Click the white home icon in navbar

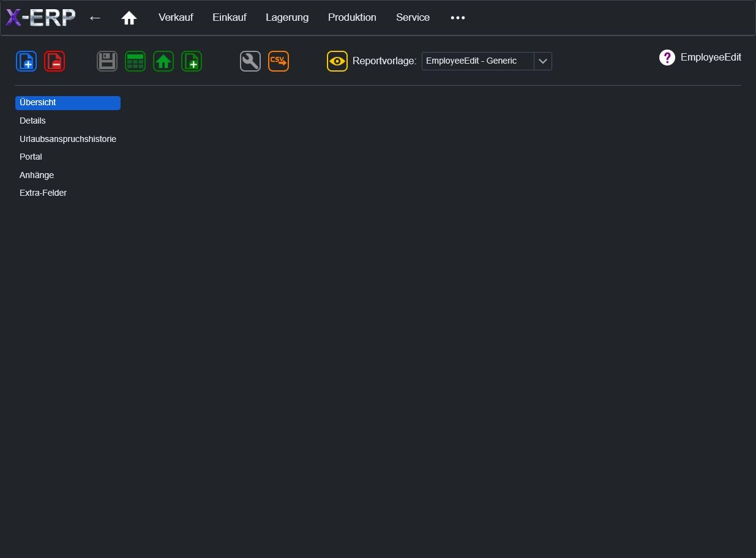129,18
